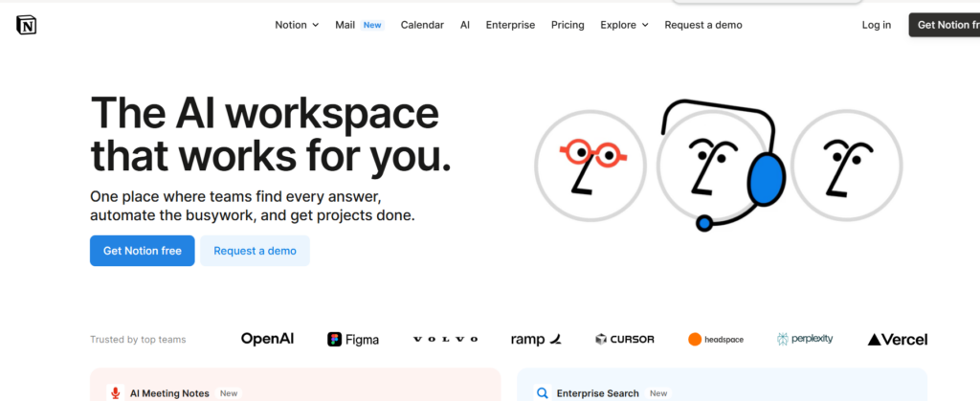The image size is (980, 401).
Task: Click the Vercel logo
Action: (x=897, y=339)
